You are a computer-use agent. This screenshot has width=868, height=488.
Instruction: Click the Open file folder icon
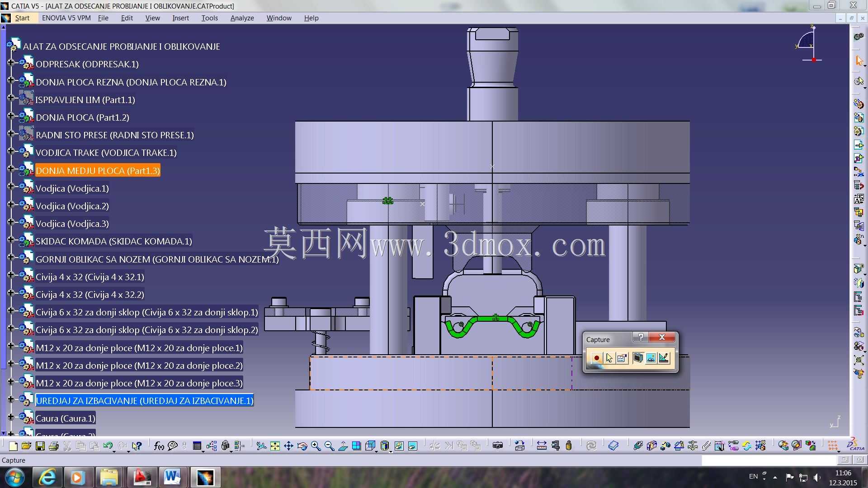(26, 446)
